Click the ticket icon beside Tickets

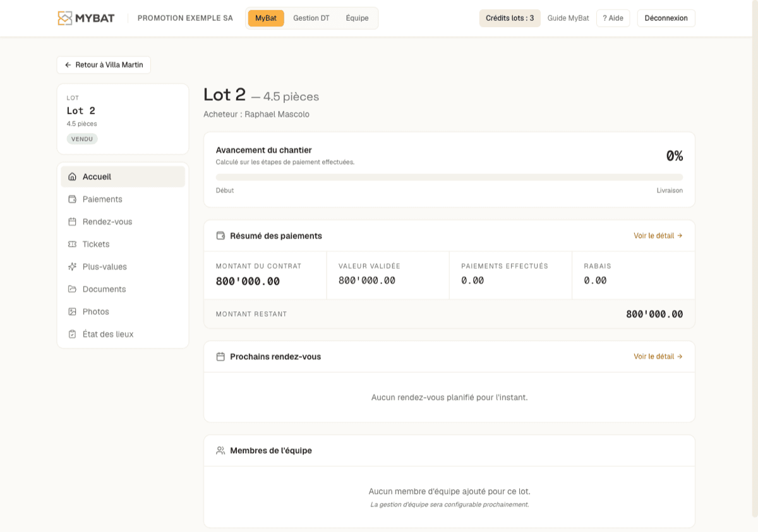[72, 244]
